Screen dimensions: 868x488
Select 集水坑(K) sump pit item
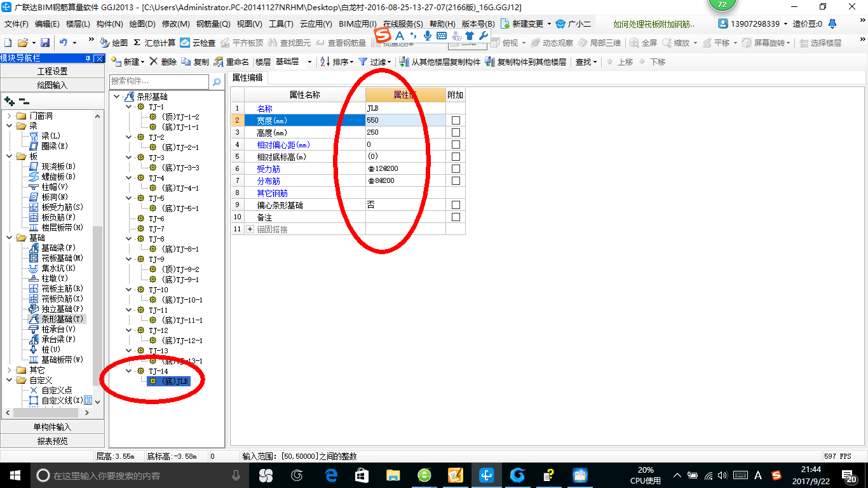(52, 268)
